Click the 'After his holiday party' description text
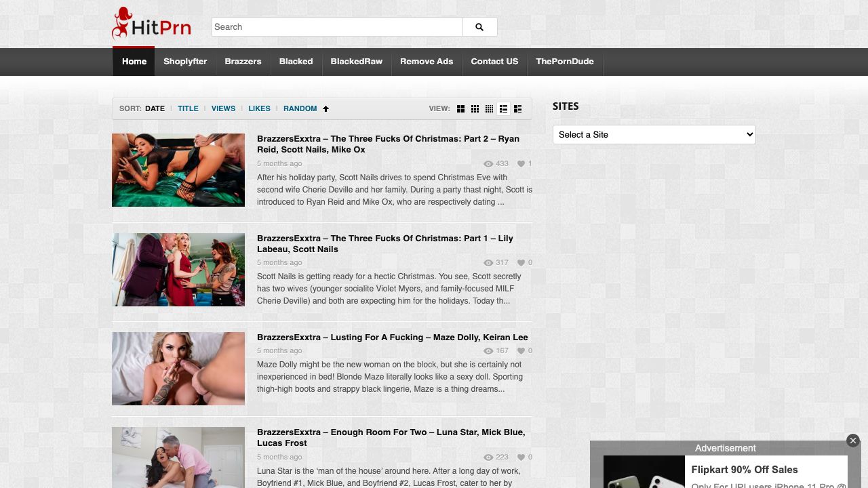868x488 pixels. tap(395, 190)
